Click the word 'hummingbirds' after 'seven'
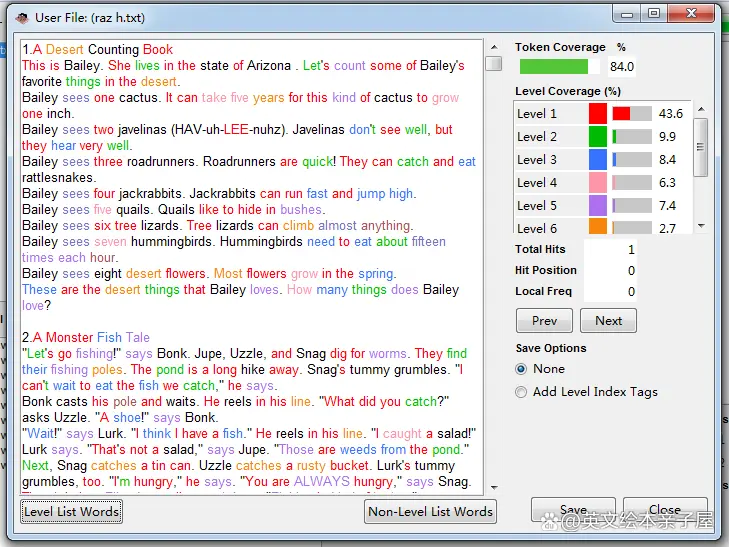The width and height of the screenshot is (729, 547). (x=172, y=242)
